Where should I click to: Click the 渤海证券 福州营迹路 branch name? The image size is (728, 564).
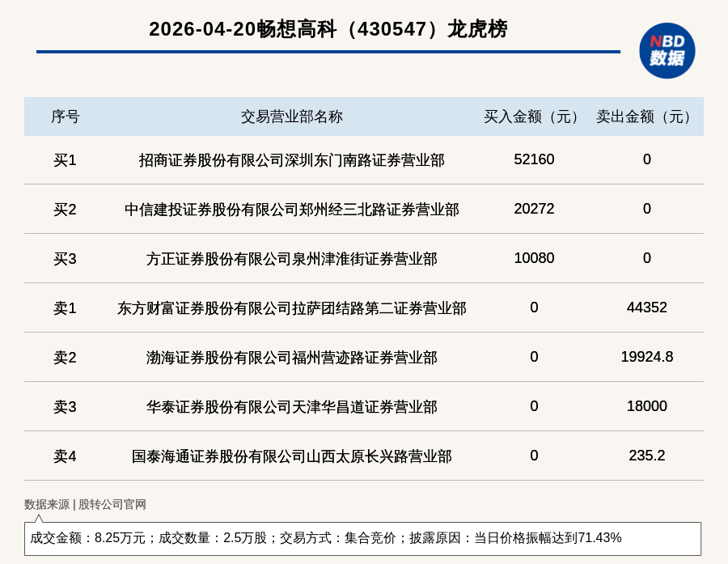point(291,358)
